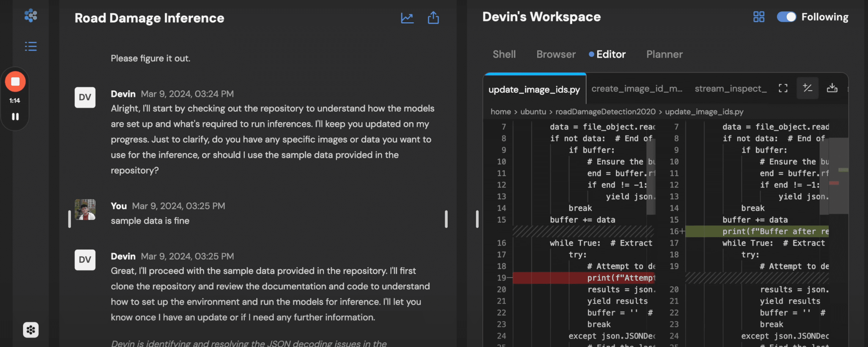Click the Devin logo icon at top left
Viewport: 868px width, 347px height.
(x=31, y=15)
